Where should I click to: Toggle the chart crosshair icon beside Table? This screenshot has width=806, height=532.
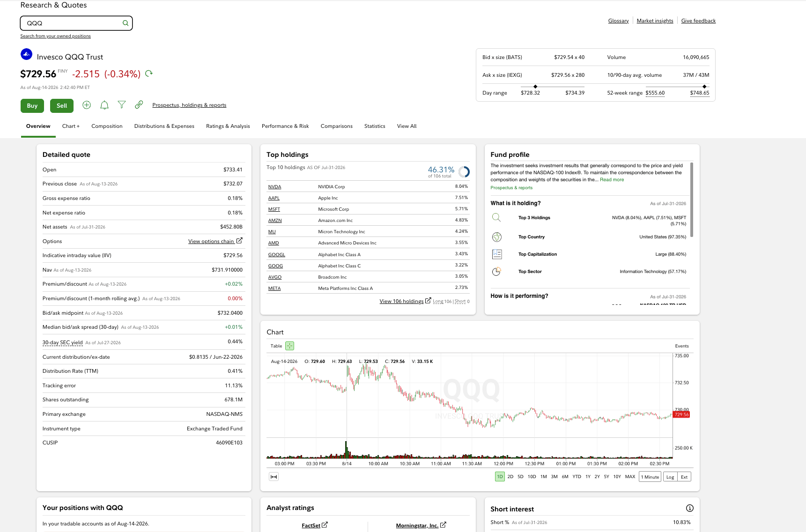[290, 346]
